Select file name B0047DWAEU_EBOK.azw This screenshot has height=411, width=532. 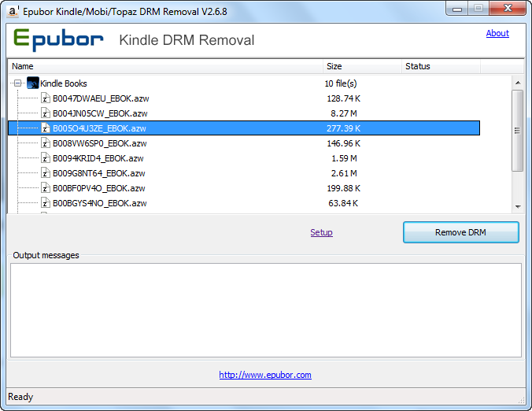pos(101,98)
